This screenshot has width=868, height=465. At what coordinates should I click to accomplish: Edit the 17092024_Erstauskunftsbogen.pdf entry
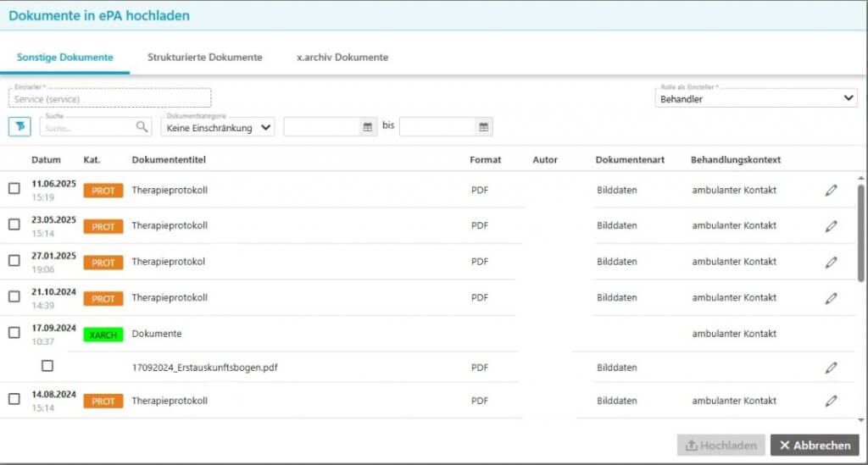[x=831, y=368]
